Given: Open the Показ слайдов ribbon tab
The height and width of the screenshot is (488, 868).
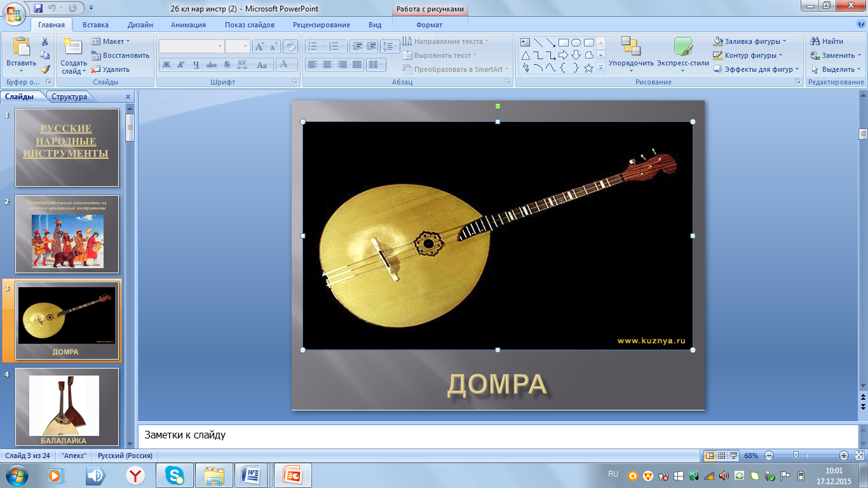Looking at the screenshot, I should click(x=250, y=25).
